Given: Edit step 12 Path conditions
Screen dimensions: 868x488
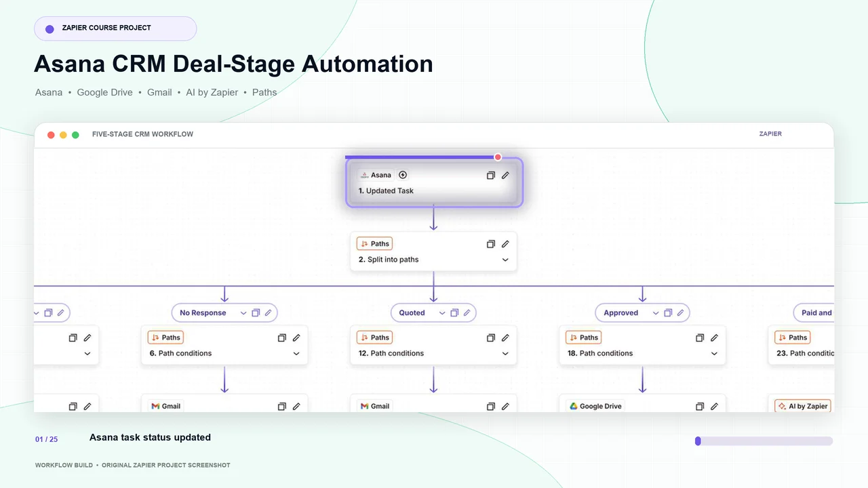Looking at the screenshot, I should click(x=505, y=338).
